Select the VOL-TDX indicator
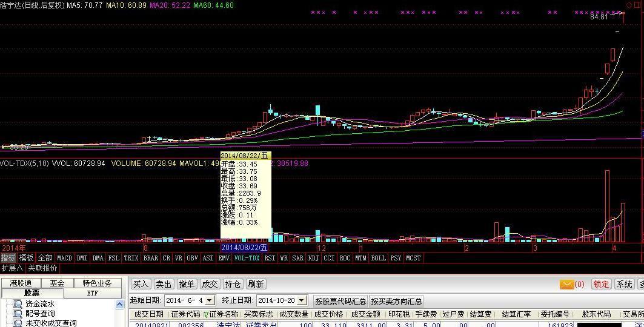The width and height of the screenshot is (644, 327). point(247,258)
